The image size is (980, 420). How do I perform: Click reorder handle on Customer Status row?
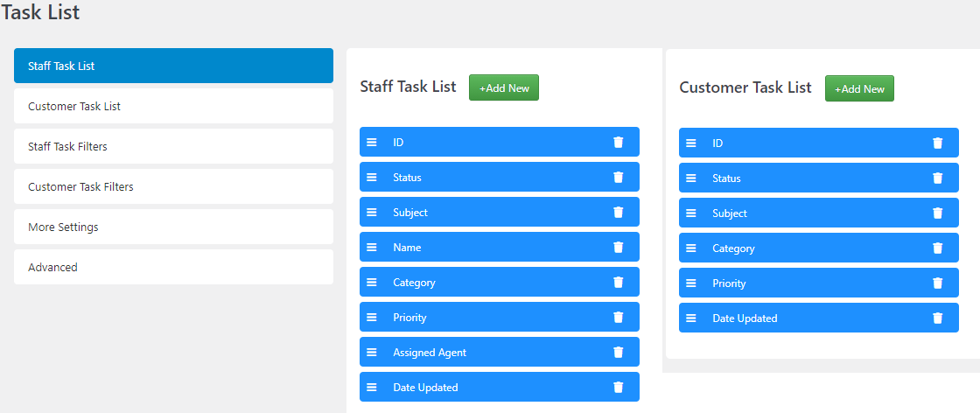pos(690,178)
